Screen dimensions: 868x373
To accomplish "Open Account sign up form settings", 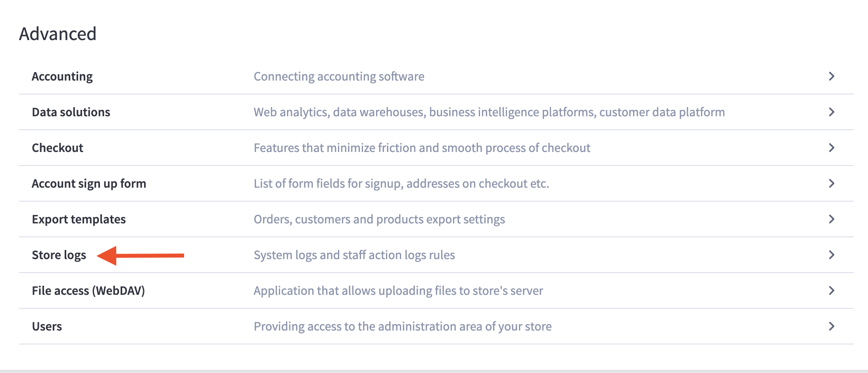I will coord(89,183).
